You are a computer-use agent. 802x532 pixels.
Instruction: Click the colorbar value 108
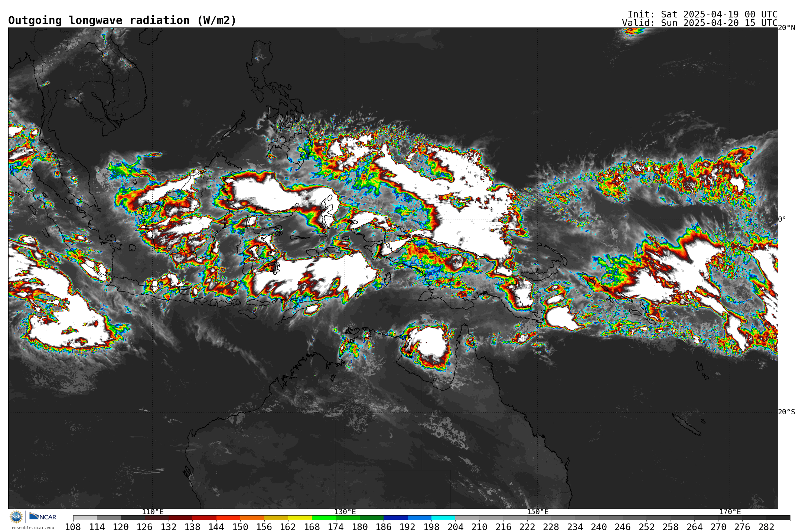click(73, 527)
